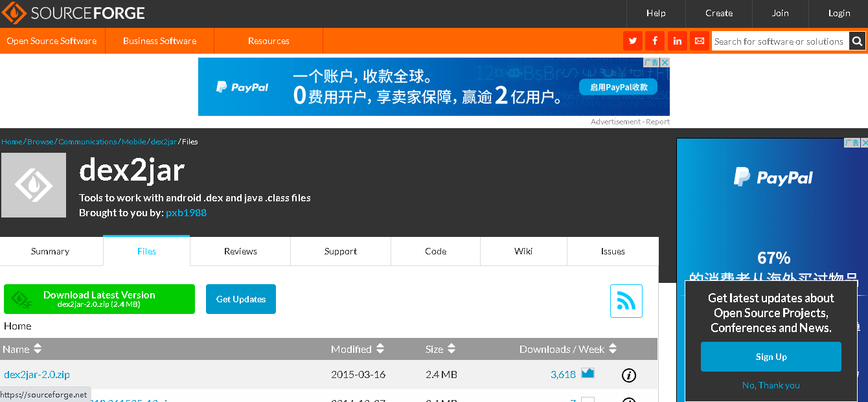Click the blue PayPal button inside top banner
This screenshot has width=868, height=402.
click(618, 87)
